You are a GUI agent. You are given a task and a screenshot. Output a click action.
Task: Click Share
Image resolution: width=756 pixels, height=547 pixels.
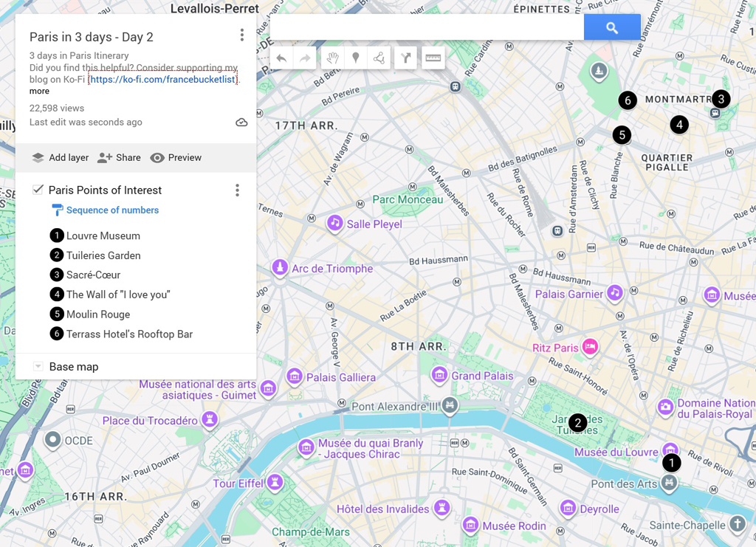pyautogui.click(x=119, y=157)
